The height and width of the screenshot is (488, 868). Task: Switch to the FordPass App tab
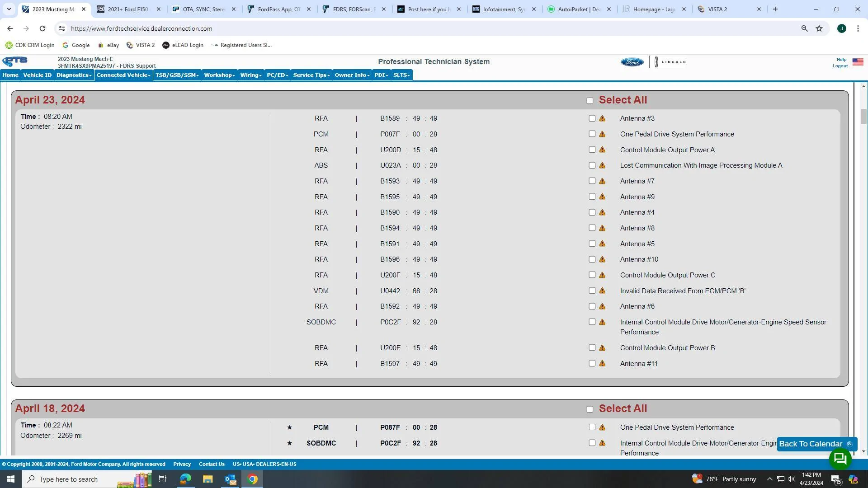coord(279,9)
